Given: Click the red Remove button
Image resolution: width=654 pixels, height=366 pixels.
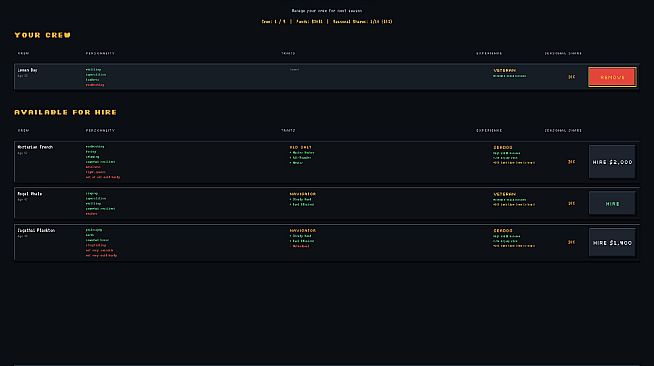Looking at the screenshot, I should (x=612, y=77).
